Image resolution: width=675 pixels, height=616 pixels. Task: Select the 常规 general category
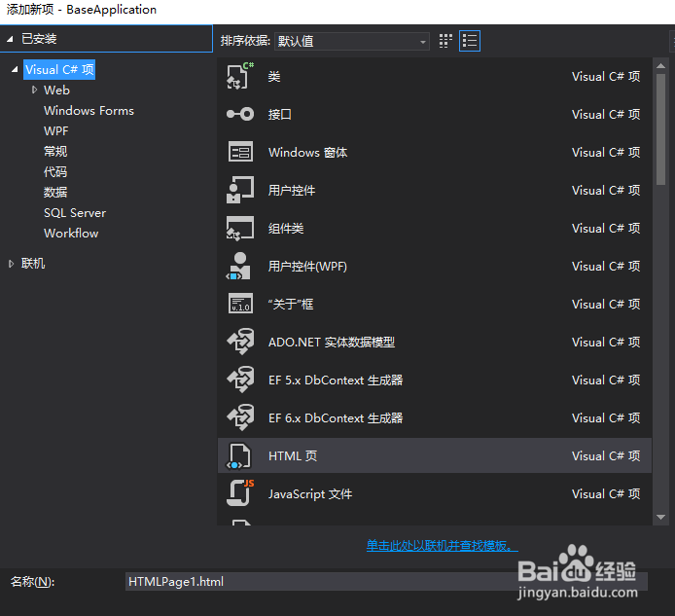(x=55, y=151)
